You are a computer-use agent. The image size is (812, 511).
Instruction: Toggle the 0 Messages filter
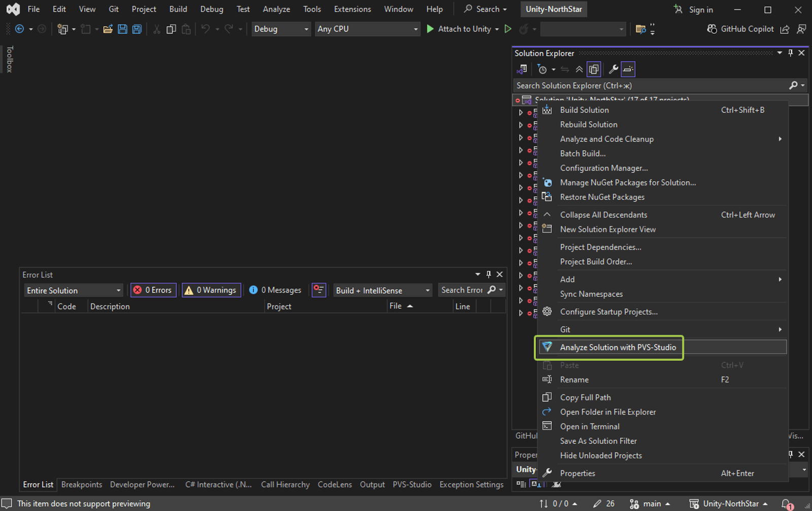coord(275,290)
